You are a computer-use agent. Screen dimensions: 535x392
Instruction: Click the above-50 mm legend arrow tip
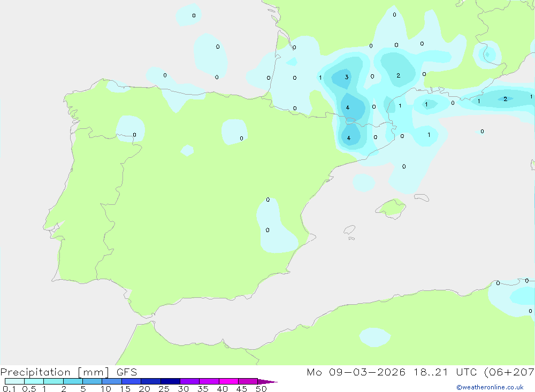pos(267,382)
